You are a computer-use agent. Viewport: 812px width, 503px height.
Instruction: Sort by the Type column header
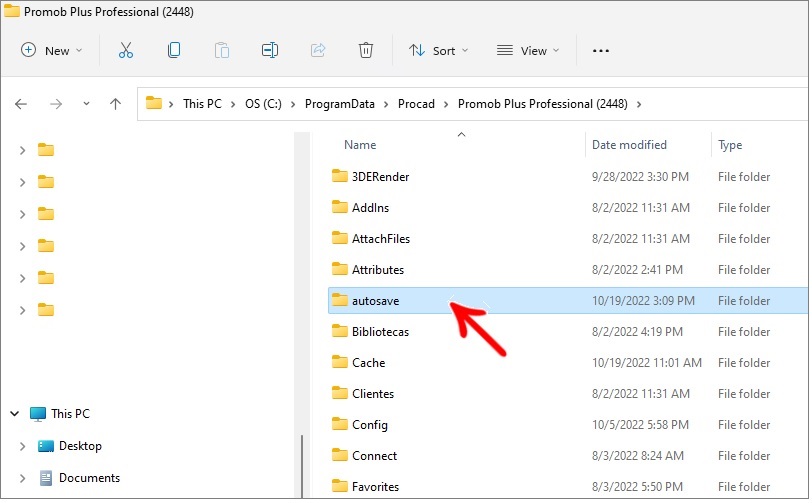point(730,145)
